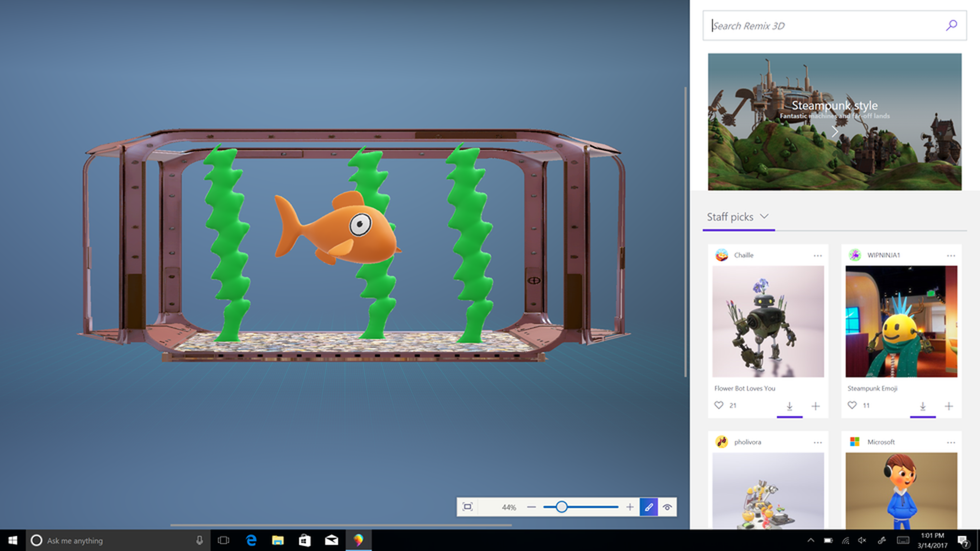This screenshot has height=551, width=980.
Task: Zoom in with the plus button
Action: [x=630, y=507]
